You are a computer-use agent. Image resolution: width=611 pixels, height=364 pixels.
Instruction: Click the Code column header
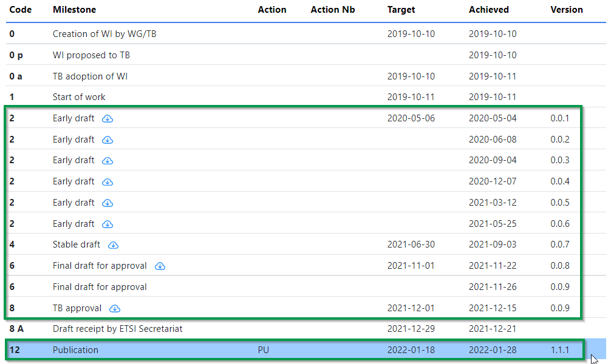pyautogui.click(x=21, y=10)
